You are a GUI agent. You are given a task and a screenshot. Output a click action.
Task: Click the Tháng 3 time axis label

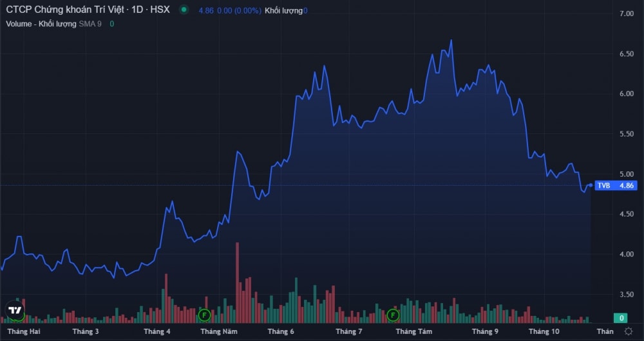[86, 331]
